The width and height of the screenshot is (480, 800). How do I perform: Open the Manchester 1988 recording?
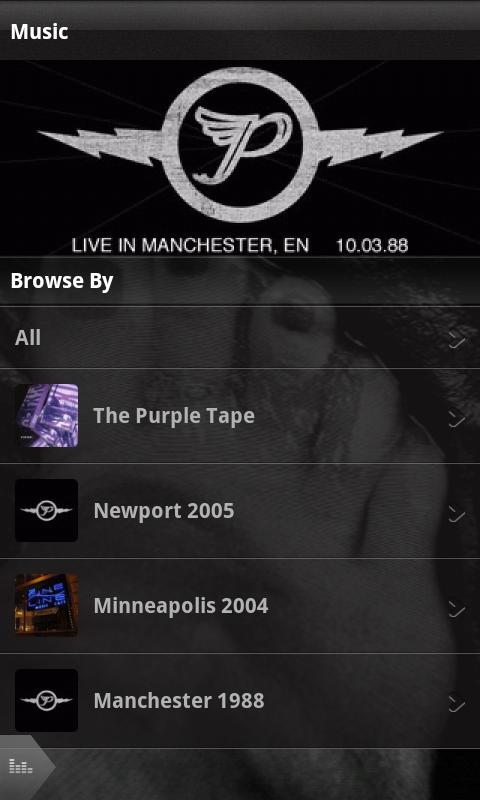(x=240, y=701)
